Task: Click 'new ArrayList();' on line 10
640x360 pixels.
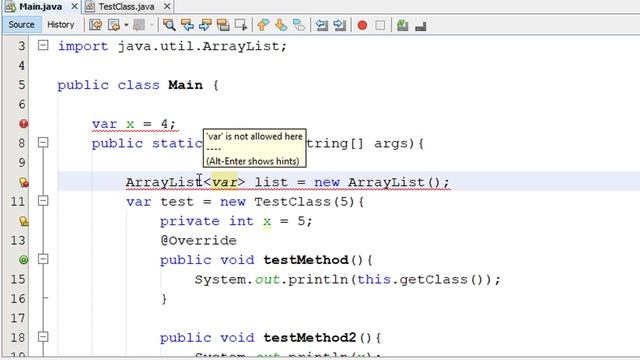Action: pyautogui.click(x=382, y=182)
